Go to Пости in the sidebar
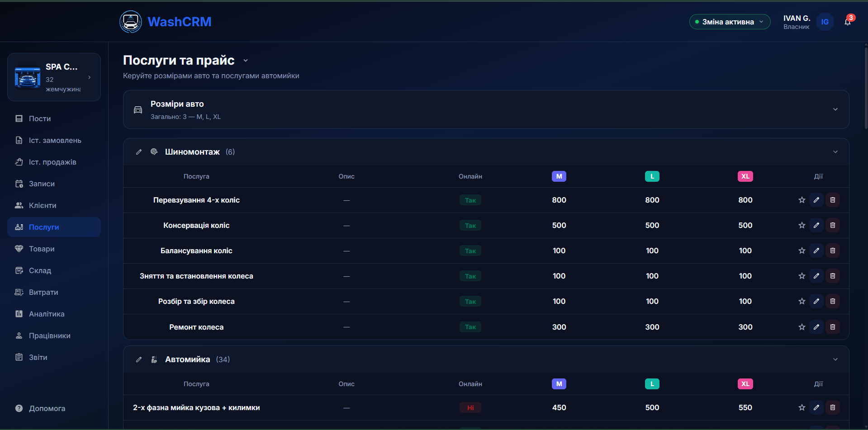 click(x=54, y=118)
